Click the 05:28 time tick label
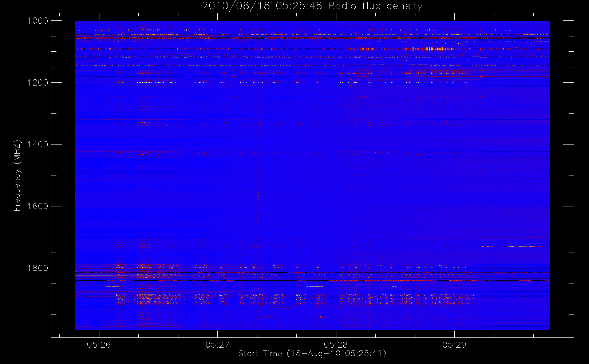 pyautogui.click(x=336, y=345)
